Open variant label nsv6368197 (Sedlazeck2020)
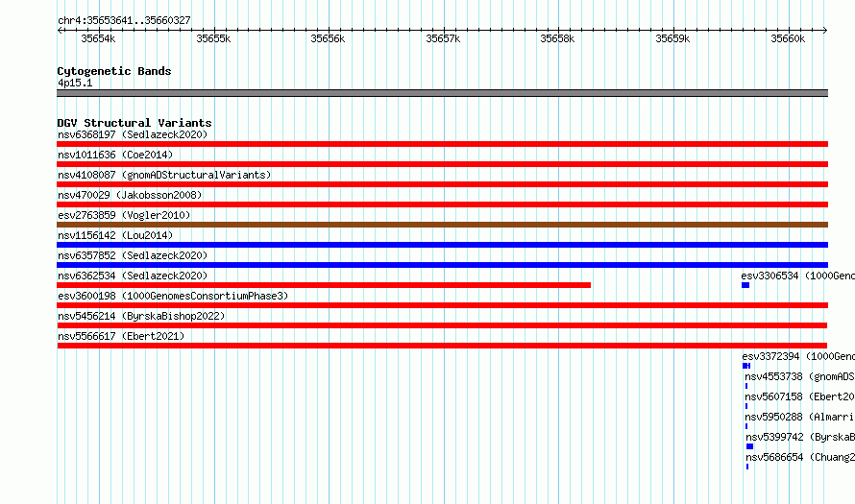The image size is (855, 504). coord(133,134)
